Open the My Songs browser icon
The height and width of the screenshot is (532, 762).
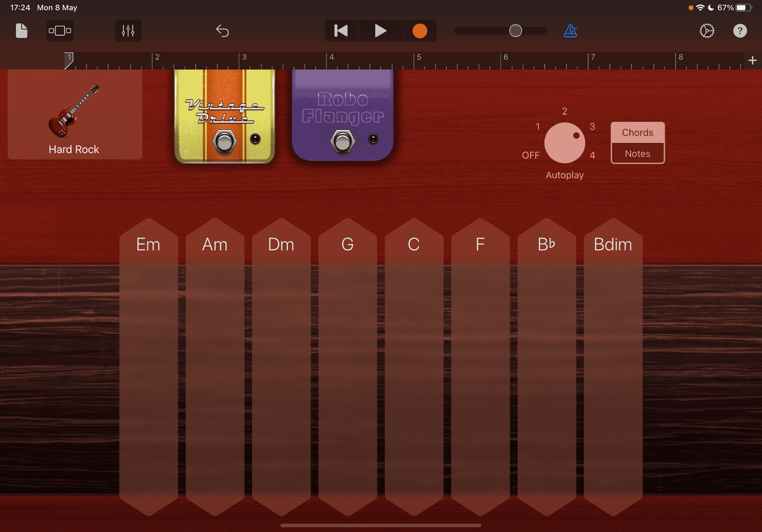21,30
